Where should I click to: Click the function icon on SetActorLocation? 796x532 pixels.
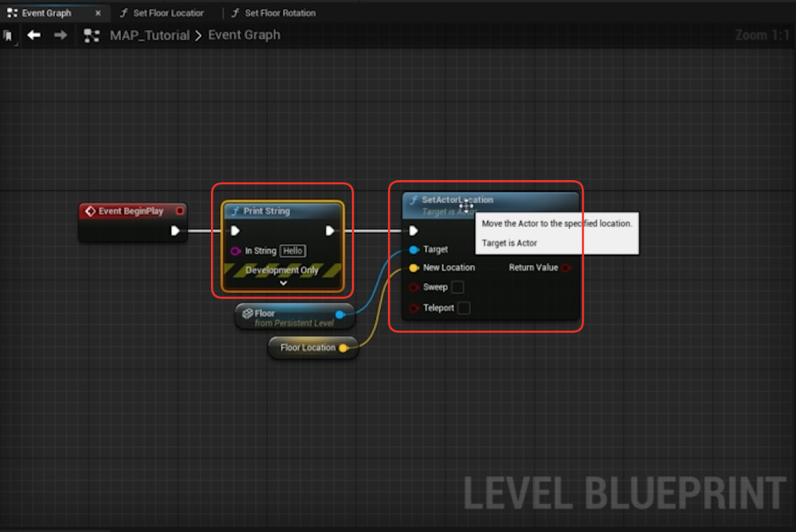413,201
